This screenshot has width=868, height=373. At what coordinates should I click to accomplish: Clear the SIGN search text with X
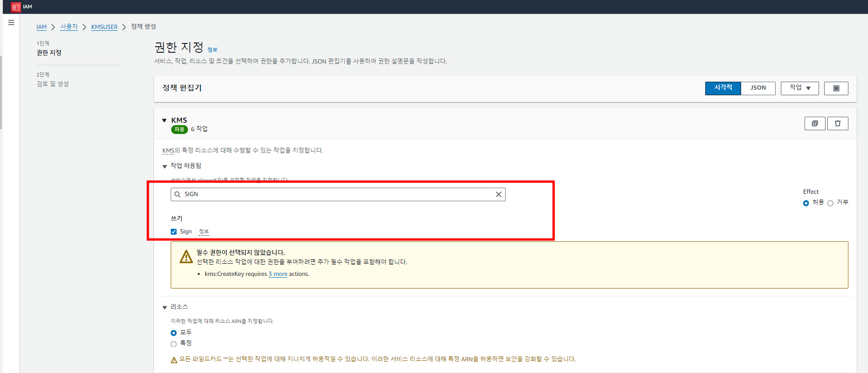tap(499, 194)
